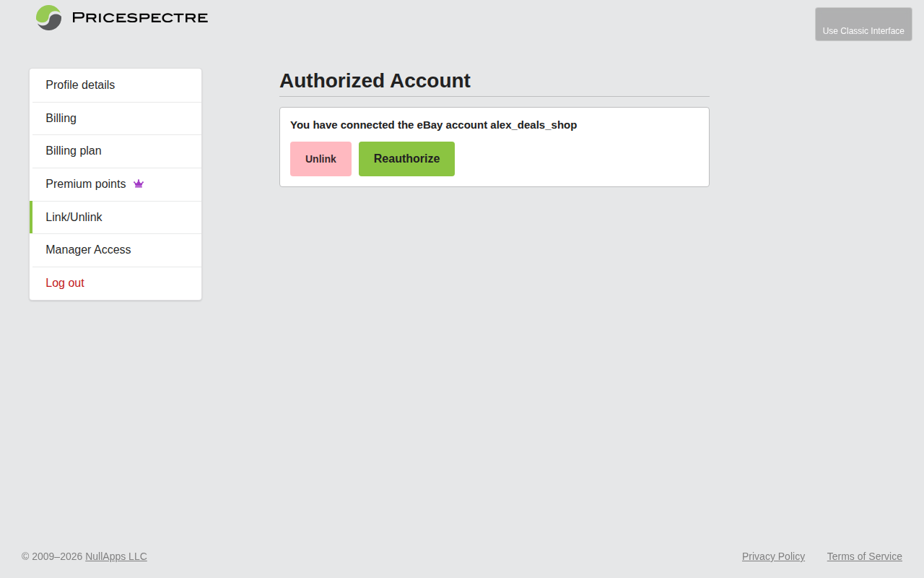Log out of Pricespectre

(x=65, y=282)
